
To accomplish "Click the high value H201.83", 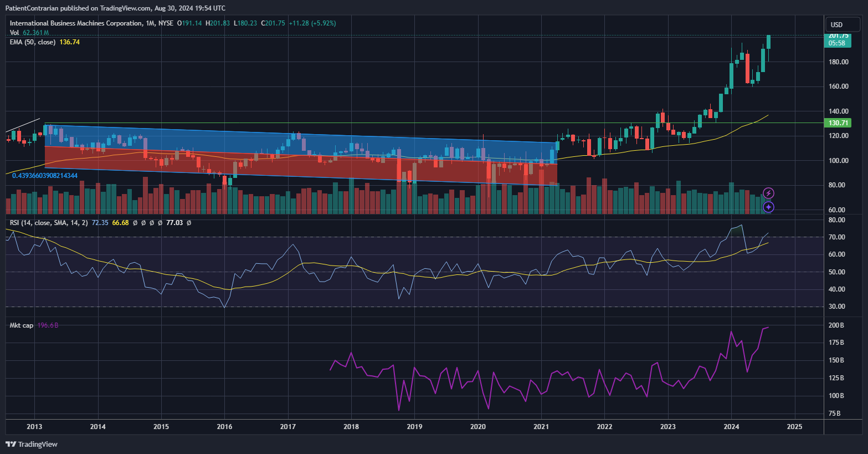I will (x=218, y=23).
